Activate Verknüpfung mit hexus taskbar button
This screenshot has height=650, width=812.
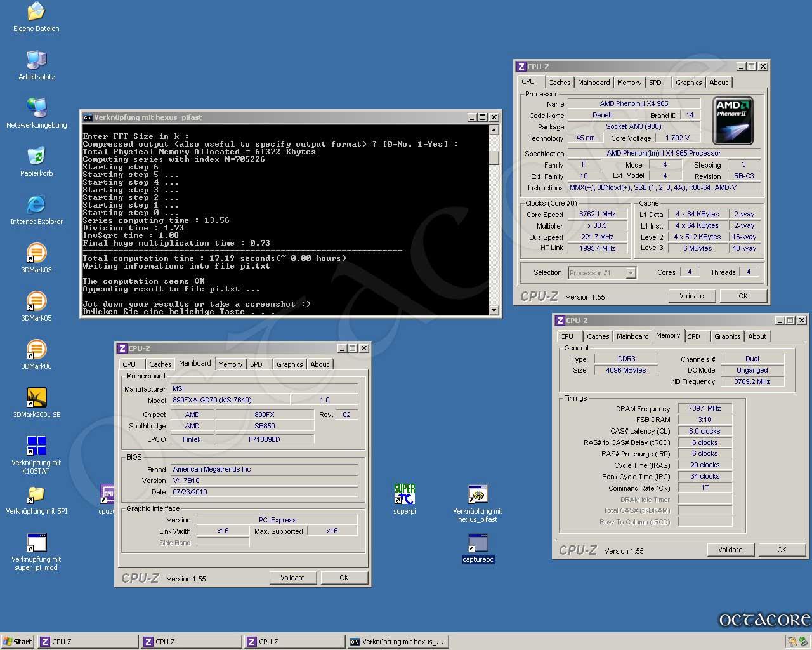pos(398,642)
